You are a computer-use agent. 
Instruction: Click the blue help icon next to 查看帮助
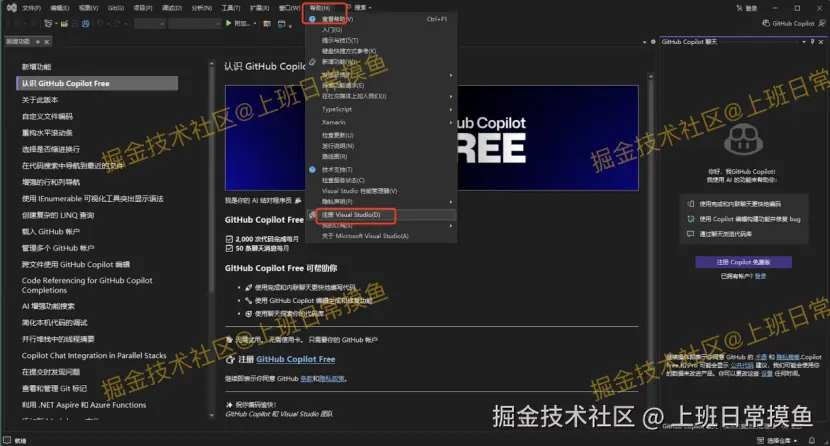312,19
